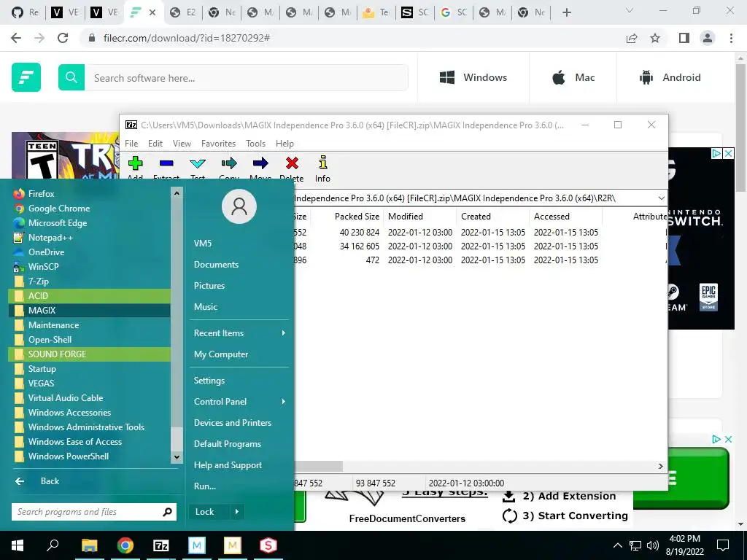Screen dimensions: 747x560
Task: Click the 7-Zip Test toolbar icon
Action: pos(198,164)
